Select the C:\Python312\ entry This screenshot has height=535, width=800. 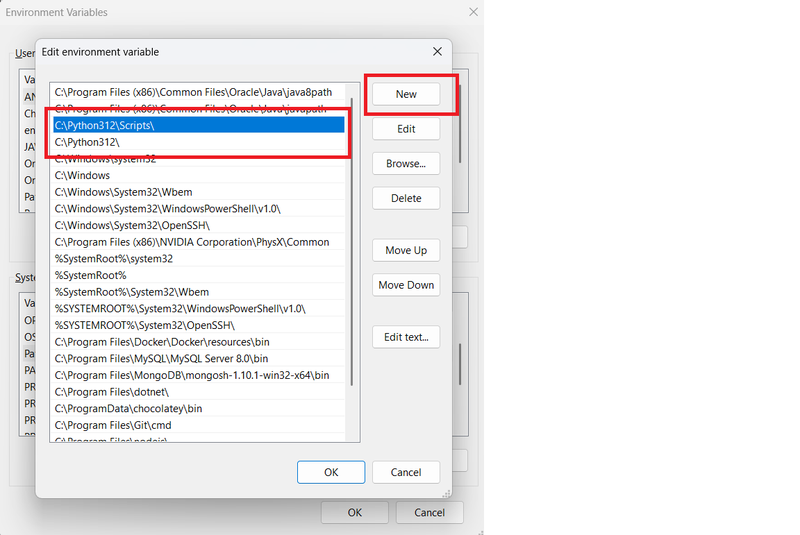[x=199, y=142]
